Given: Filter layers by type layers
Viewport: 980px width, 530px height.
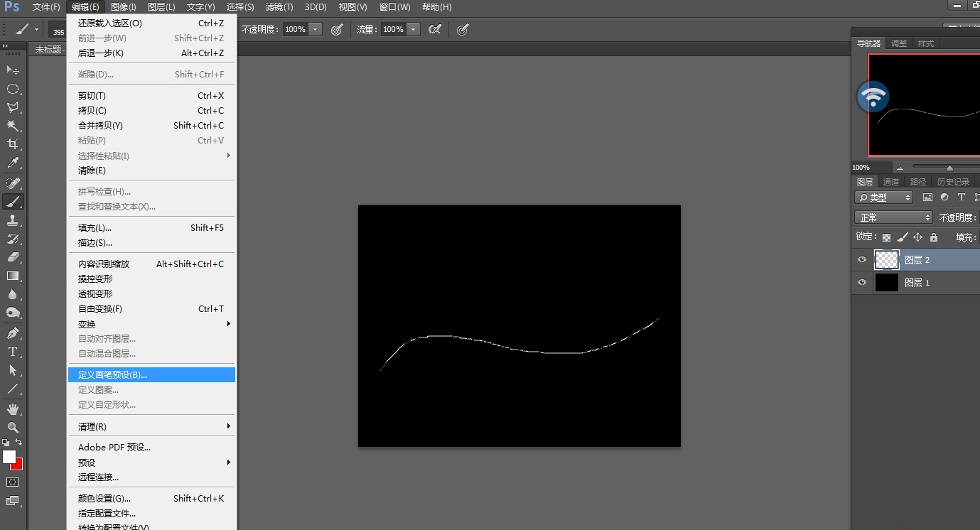Looking at the screenshot, I should [x=962, y=198].
